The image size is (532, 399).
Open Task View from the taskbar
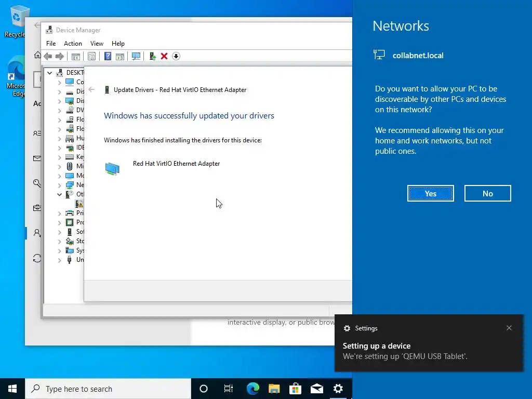coord(229,389)
